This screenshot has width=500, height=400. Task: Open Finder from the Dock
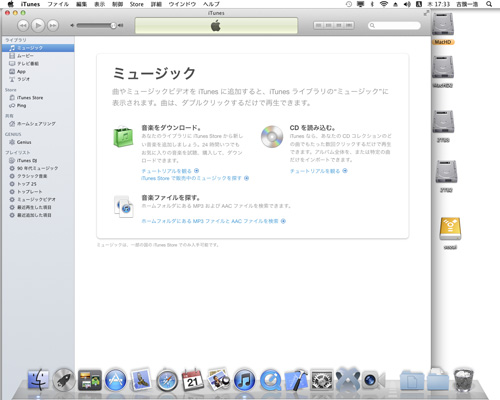[x=38, y=380]
